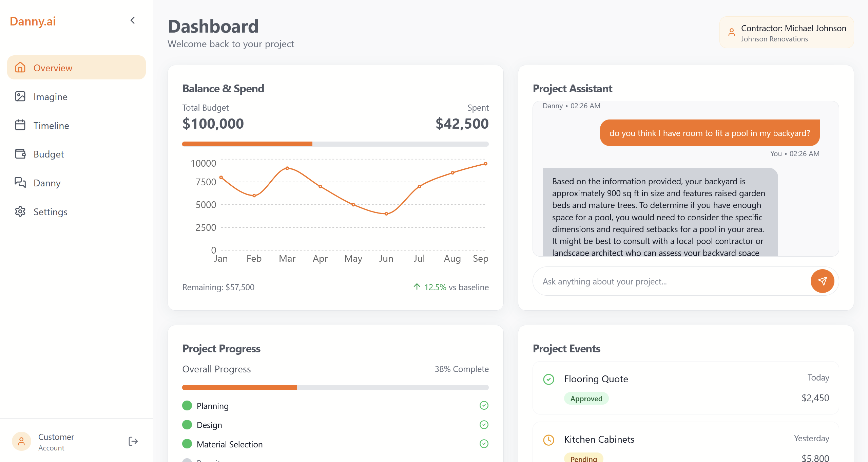
Task: Open the Settings gear icon
Action: pyautogui.click(x=20, y=211)
